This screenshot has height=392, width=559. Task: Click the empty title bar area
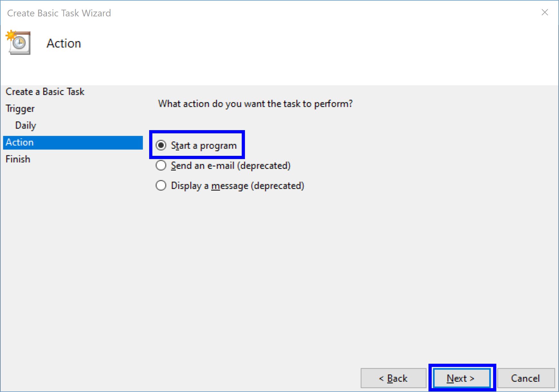coord(321,13)
